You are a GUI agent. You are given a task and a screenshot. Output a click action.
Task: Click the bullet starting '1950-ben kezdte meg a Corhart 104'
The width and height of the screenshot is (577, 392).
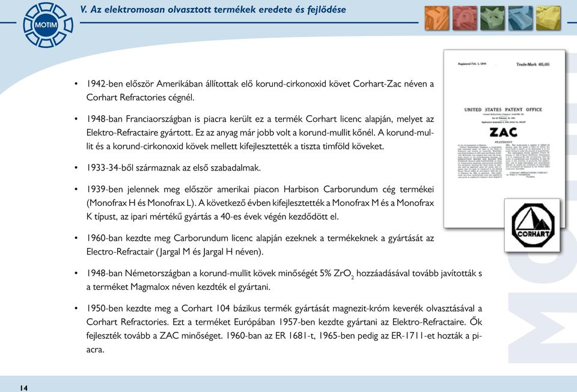[x=284, y=329]
